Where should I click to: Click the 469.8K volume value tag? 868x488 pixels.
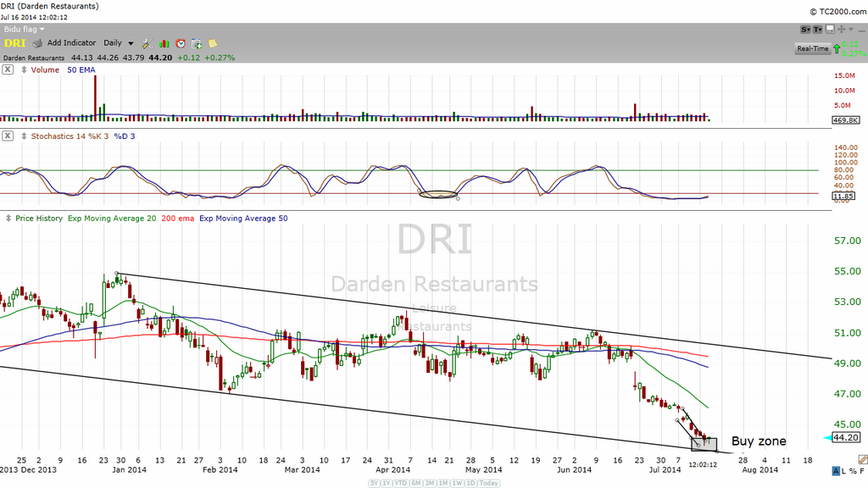(846, 120)
